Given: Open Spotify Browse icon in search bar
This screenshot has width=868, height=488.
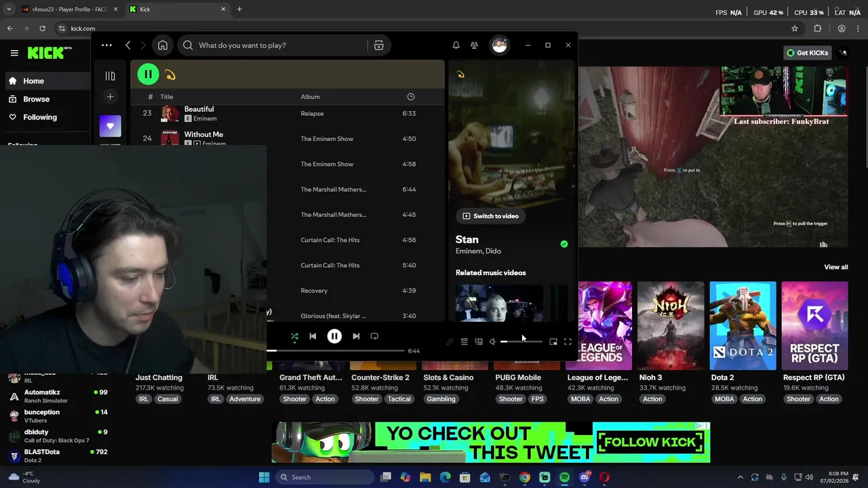Looking at the screenshot, I should coord(379,45).
